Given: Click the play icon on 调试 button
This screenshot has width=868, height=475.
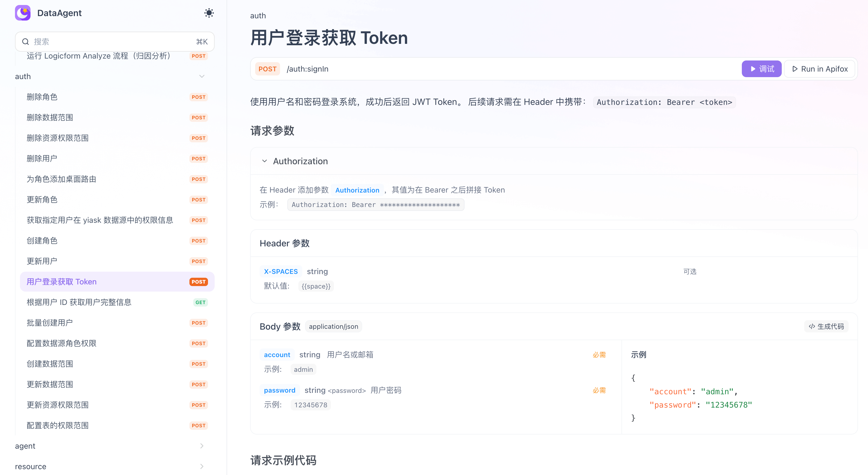Looking at the screenshot, I should coord(753,69).
